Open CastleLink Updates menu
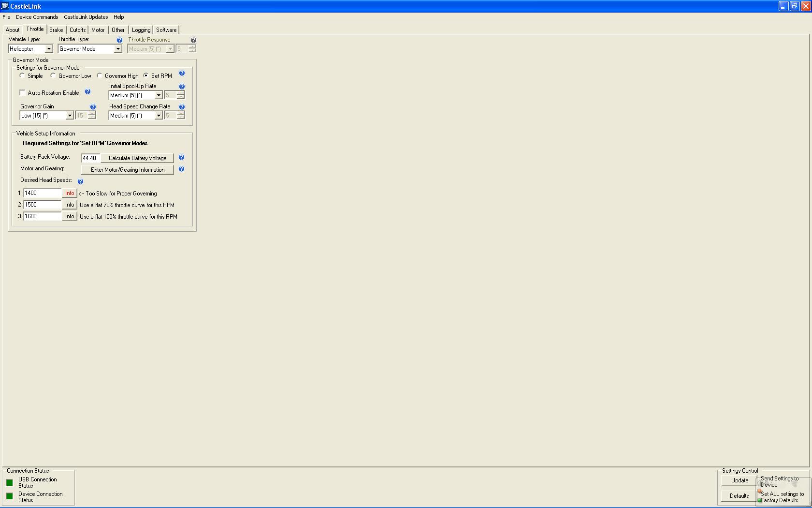This screenshot has width=812, height=508. [x=86, y=17]
